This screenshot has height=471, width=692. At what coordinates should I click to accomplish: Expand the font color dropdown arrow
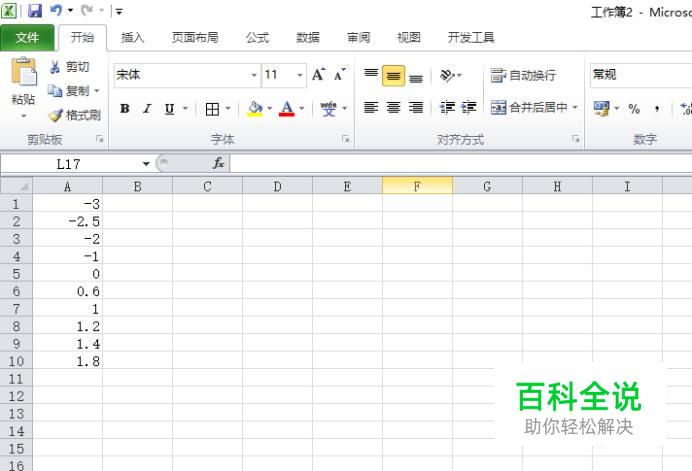click(x=302, y=109)
